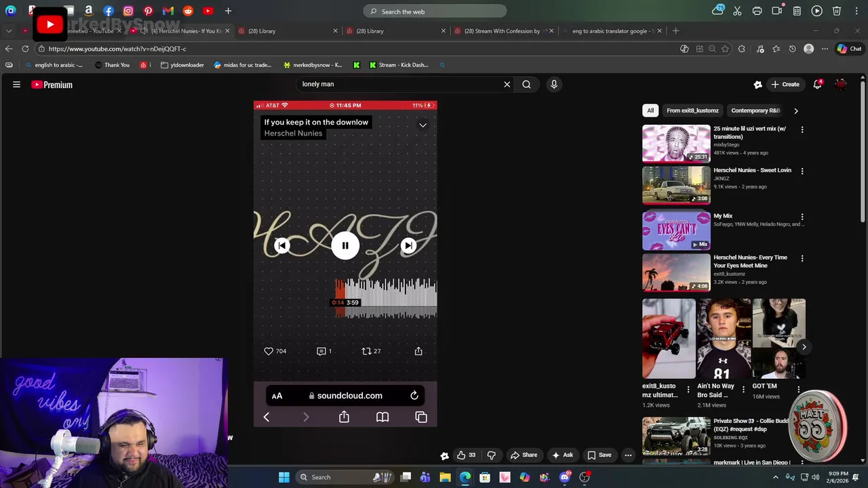
Task: Open File Explorer from the taskbar
Action: tap(445, 477)
